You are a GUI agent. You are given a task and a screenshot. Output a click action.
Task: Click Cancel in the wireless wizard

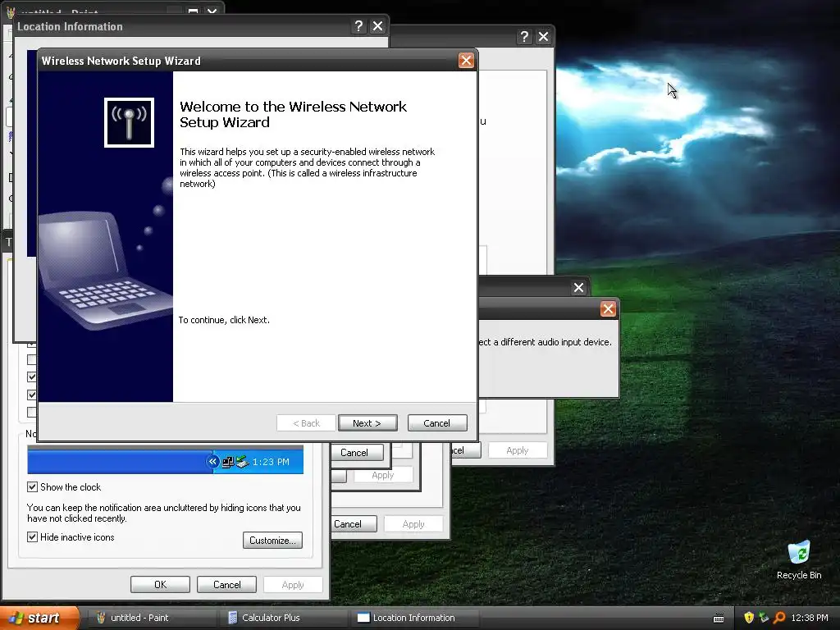pyautogui.click(x=437, y=423)
